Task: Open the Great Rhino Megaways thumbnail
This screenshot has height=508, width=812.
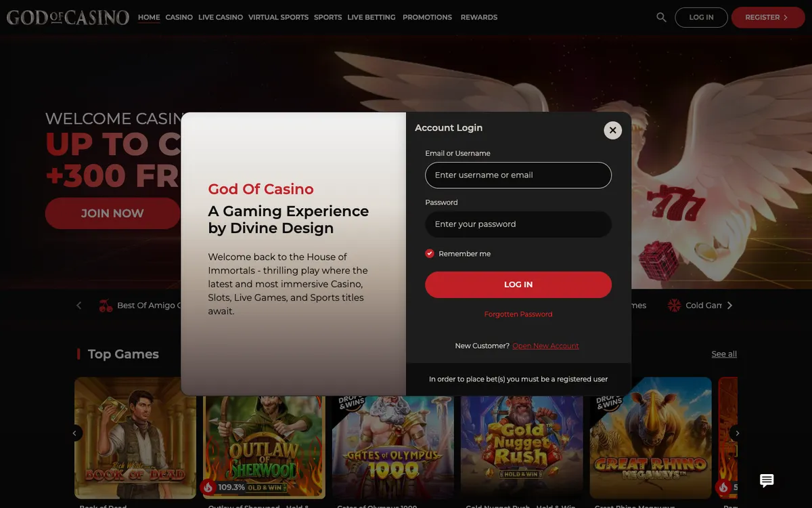Action: [x=651, y=438]
